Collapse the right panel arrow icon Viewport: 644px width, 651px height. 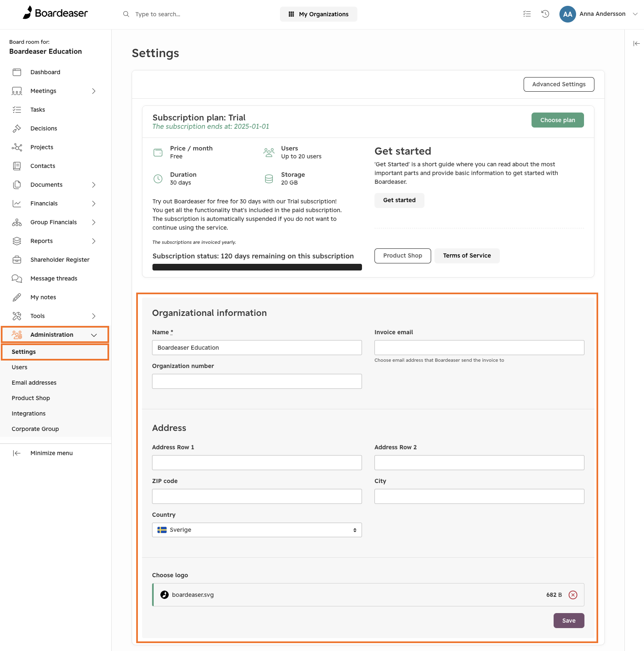(x=637, y=43)
